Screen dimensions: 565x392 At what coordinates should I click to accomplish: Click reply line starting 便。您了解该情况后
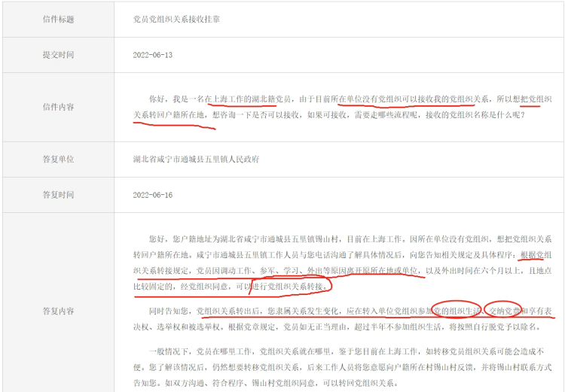coord(342,367)
